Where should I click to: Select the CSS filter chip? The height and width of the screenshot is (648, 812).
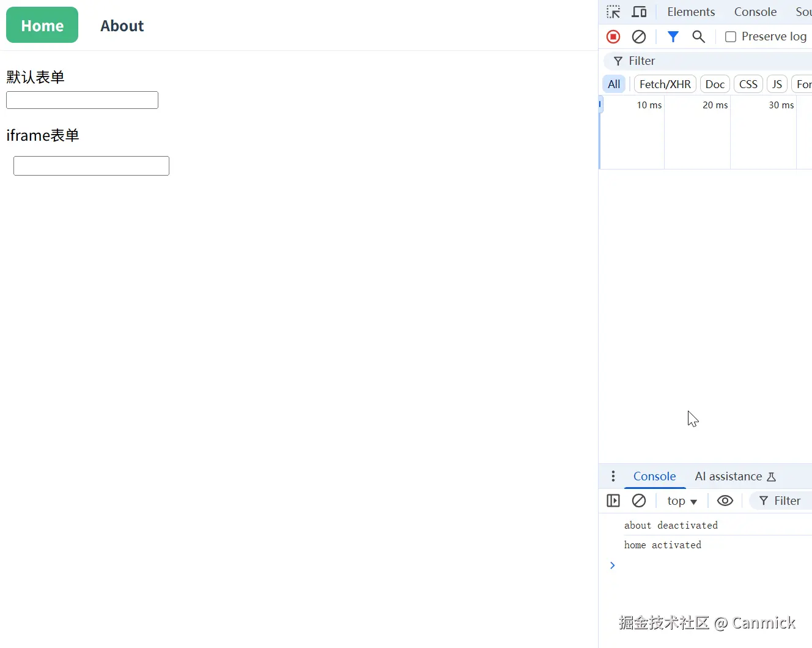click(x=748, y=84)
